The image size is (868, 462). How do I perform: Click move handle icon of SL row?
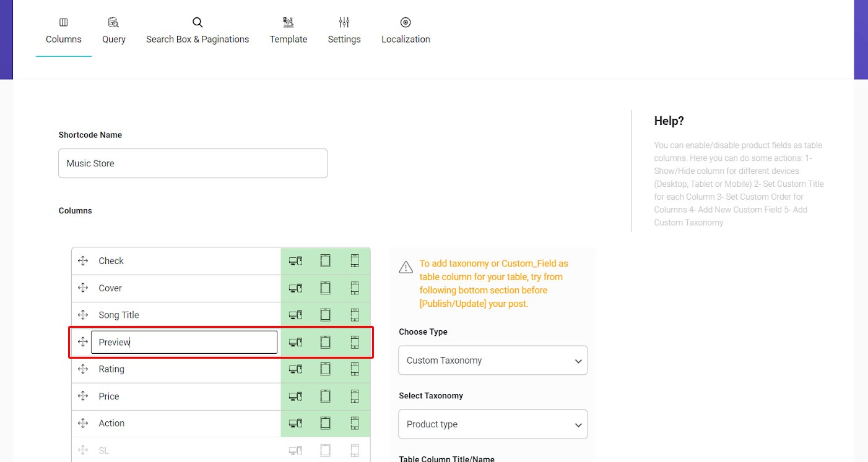83,450
